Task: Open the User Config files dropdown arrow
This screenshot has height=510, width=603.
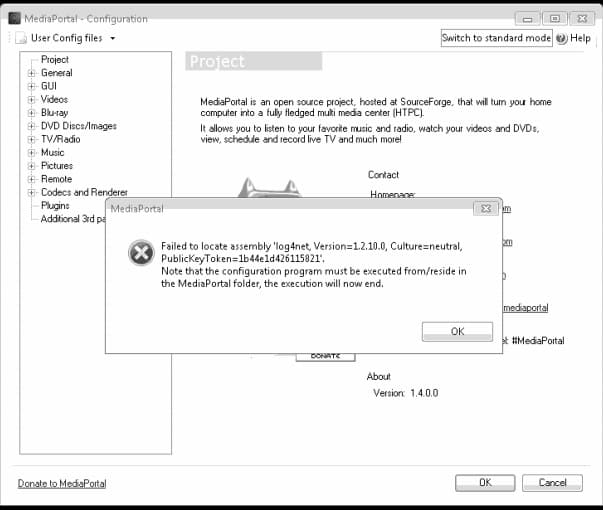Action: (113, 38)
